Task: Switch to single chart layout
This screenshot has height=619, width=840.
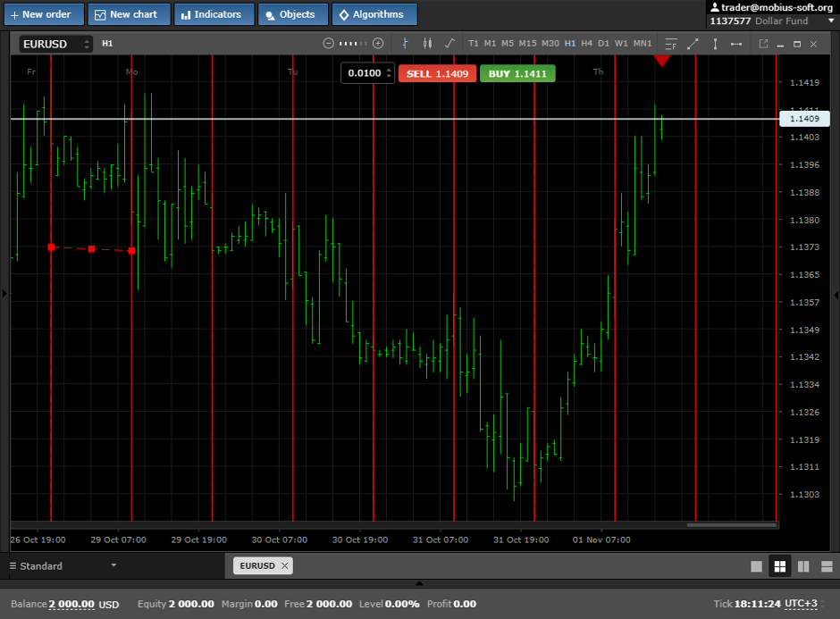Action: [x=756, y=566]
